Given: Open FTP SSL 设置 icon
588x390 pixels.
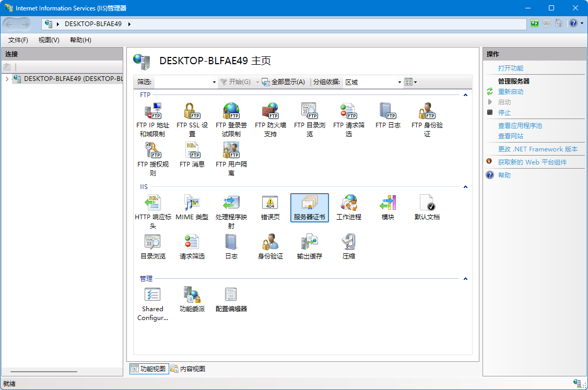Looking at the screenshot, I should click(x=192, y=120).
